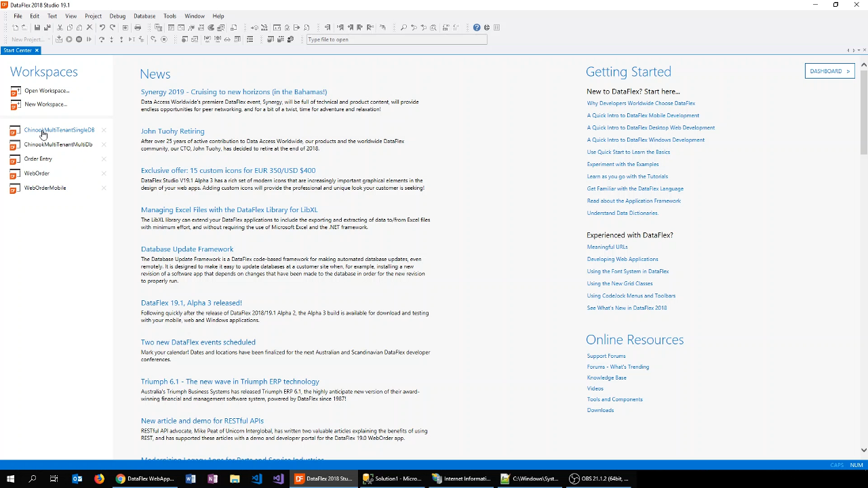Click the vertical scrollbar down arrow
Image resolution: width=868 pixels, height=488 pixels.
point(863,449)
